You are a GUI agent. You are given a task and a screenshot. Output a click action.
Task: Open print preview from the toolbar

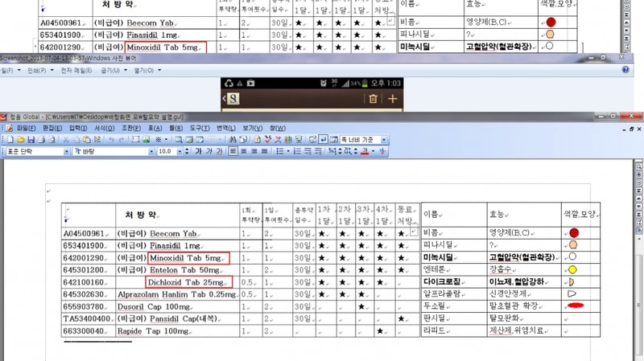point(52,140)
